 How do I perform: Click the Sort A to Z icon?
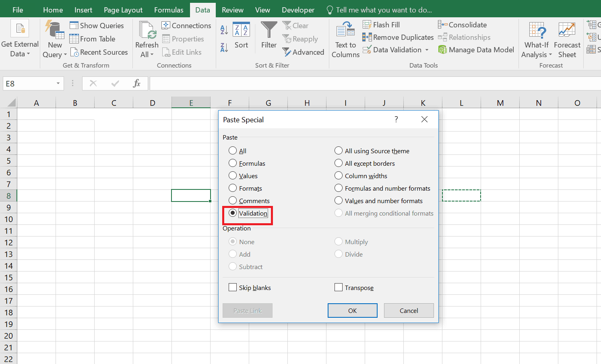click(x=224, y=30)
